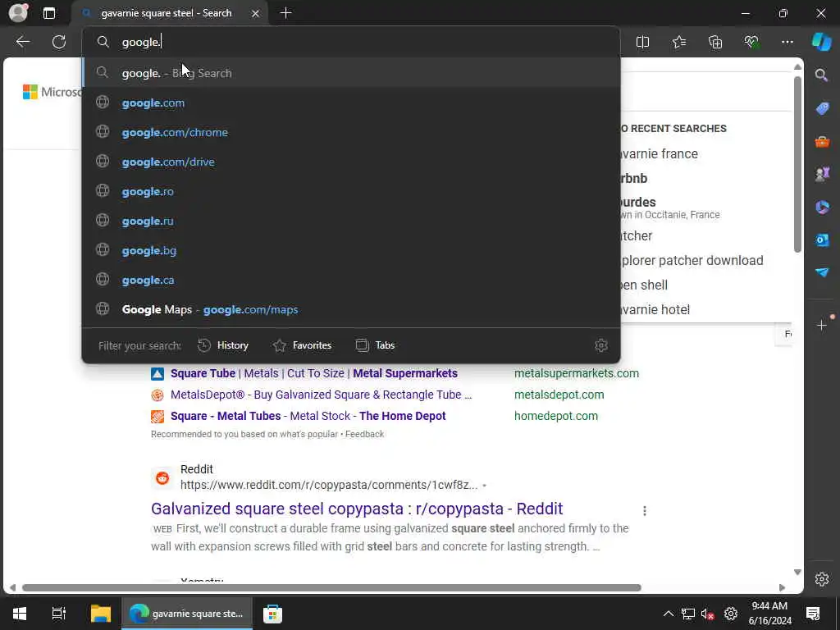This screenshot has height=630, width=840.
Task: Open MetalsDepot Galvanized Square link
Action: tap(321, 395)
